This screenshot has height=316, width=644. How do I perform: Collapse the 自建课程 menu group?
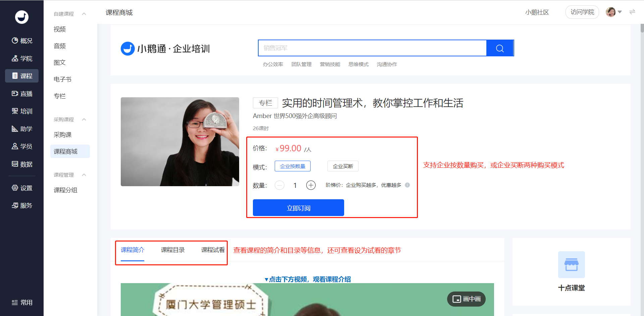pos(84,14)
